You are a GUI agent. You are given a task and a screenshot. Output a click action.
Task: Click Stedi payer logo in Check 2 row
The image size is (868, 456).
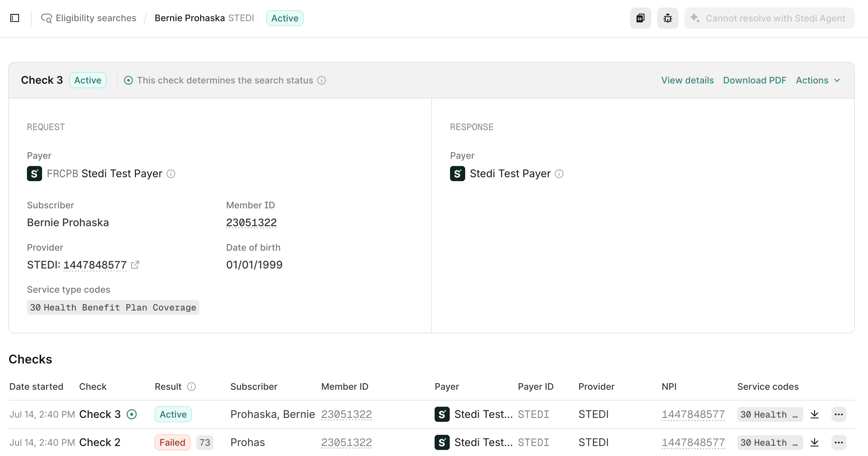tap(442, 442)
